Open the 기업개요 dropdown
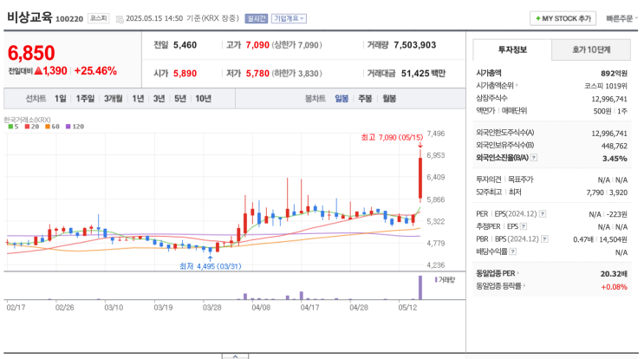 click(x=289, y=18)
